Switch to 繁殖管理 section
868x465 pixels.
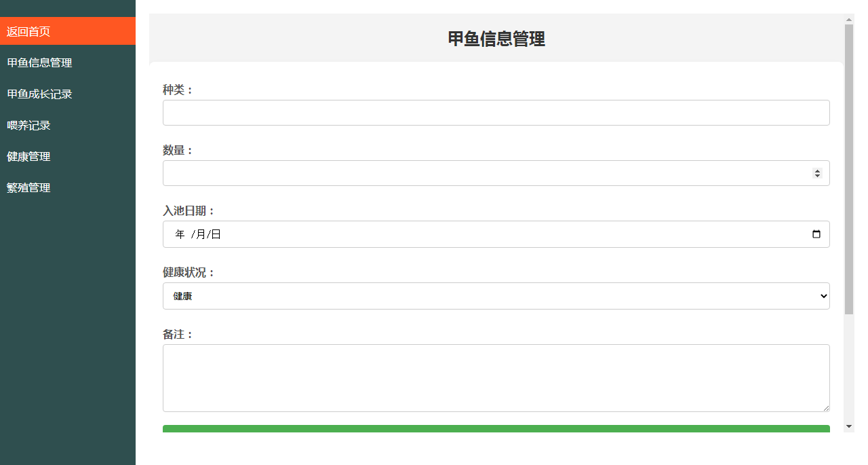pyautogui.click(x=68, y=187)
